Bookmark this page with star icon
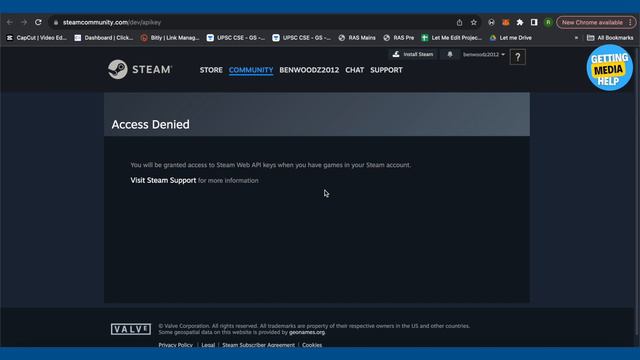640x360 pixels. pyautogui.click(x=474, y=22)
